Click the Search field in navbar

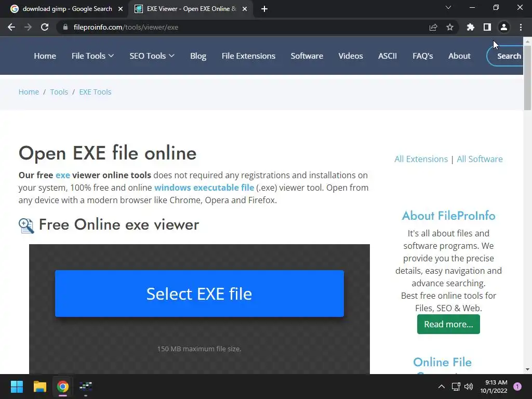click(x=505, y=56)
